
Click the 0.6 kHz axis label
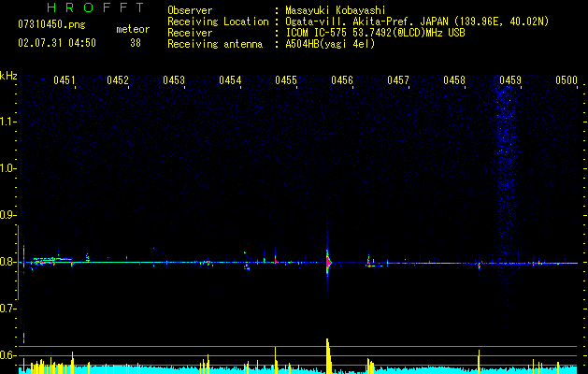coord(7,355)
